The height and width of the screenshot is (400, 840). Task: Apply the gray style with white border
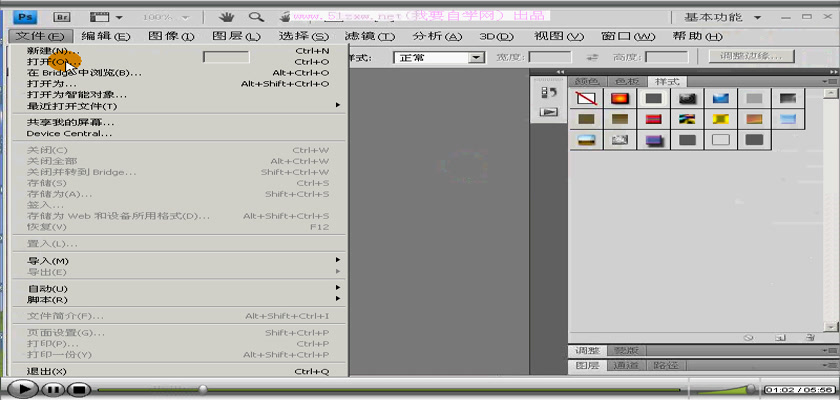click(654, 99)
